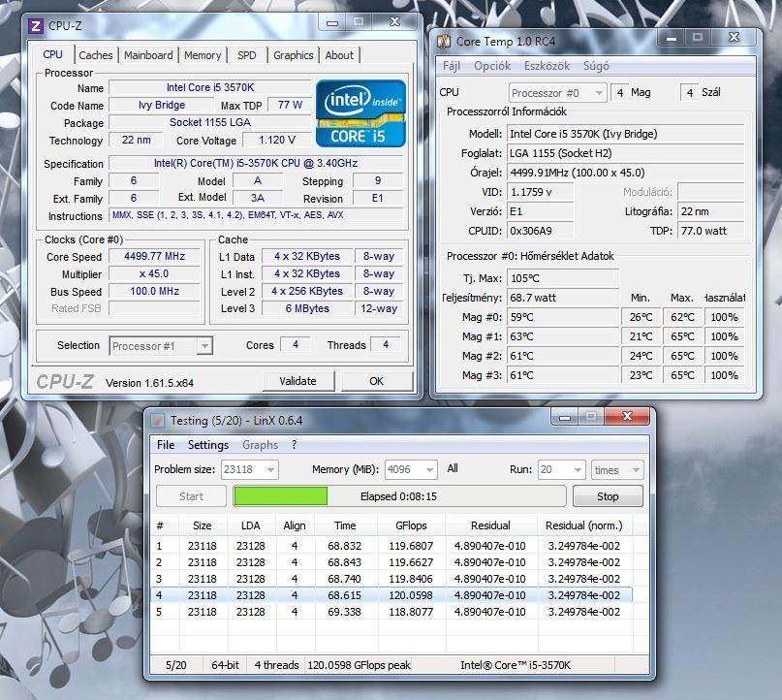
Task: Open the Graphics tab in CPU-Z
Action: pyautogui.click(x=294, y=55)
